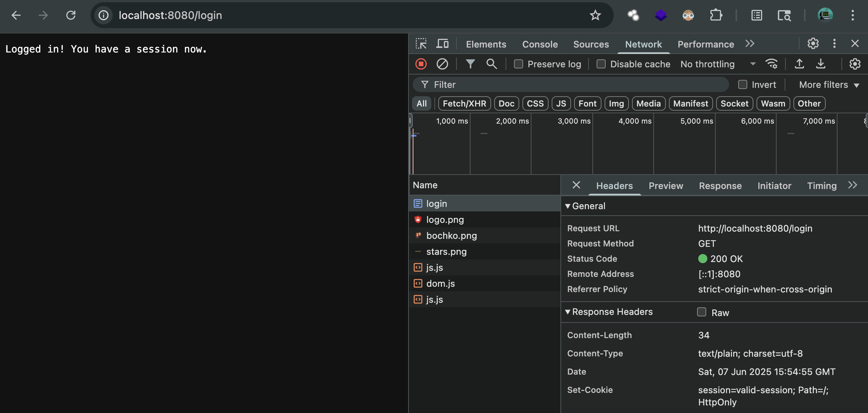
Task: Filter requests by Fetch/XHR
Action: [x=464, y=103]
